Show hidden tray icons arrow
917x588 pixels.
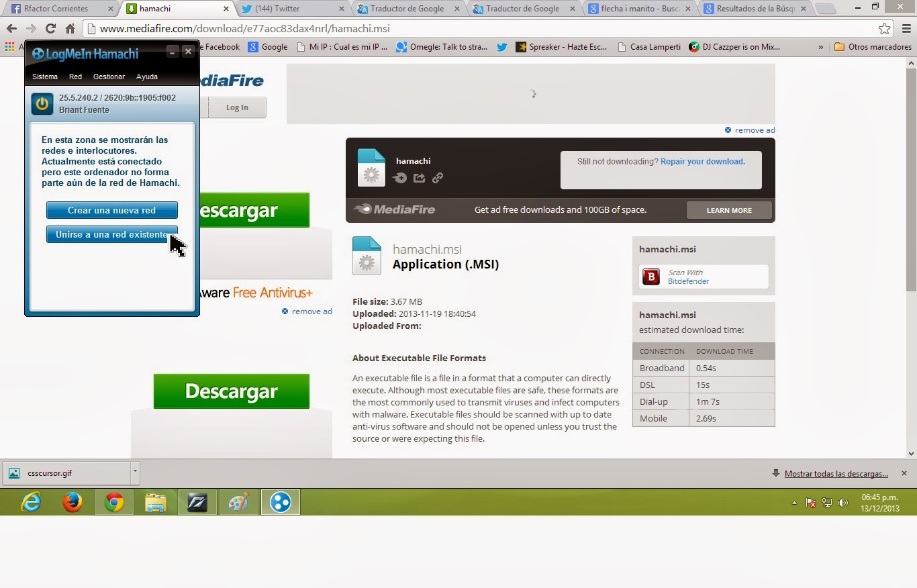795,503
